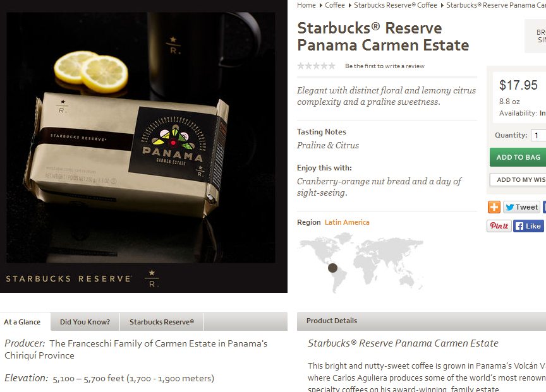Click the five-star rating icons
This screenshot has height=392, width=546.
point(316,66)
